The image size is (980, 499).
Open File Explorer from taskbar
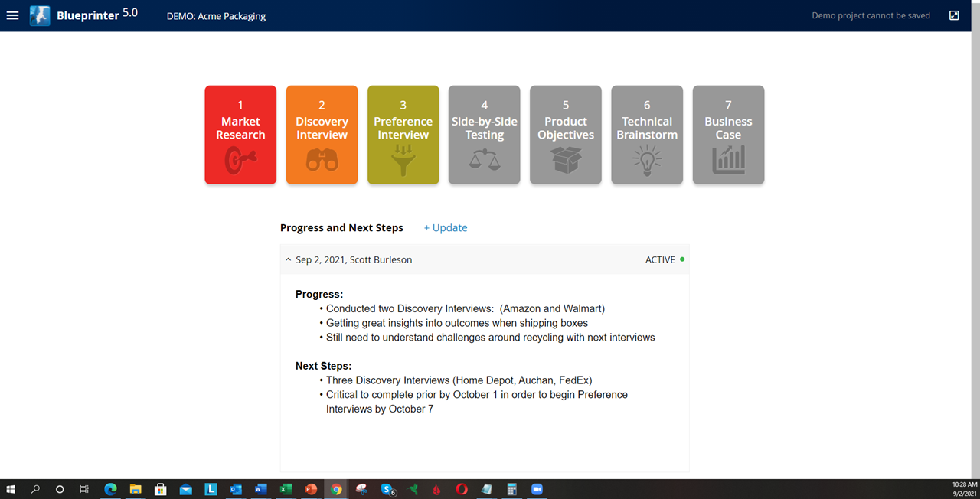[x=136, y=489]
